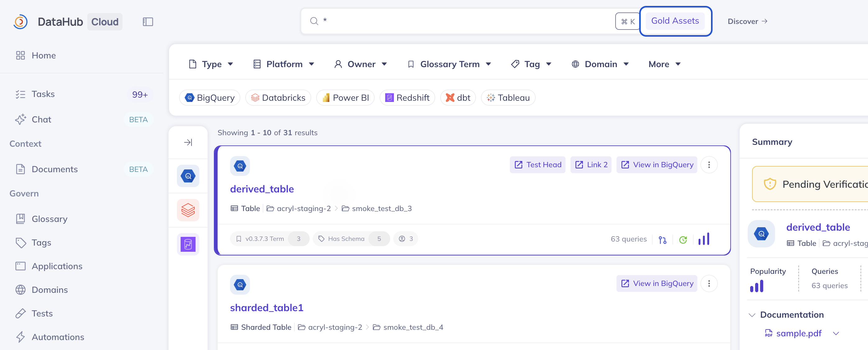Screen dimensions: 868x350
Task: Select the Tableau platform filter chip
Action: tap(508, 98)
